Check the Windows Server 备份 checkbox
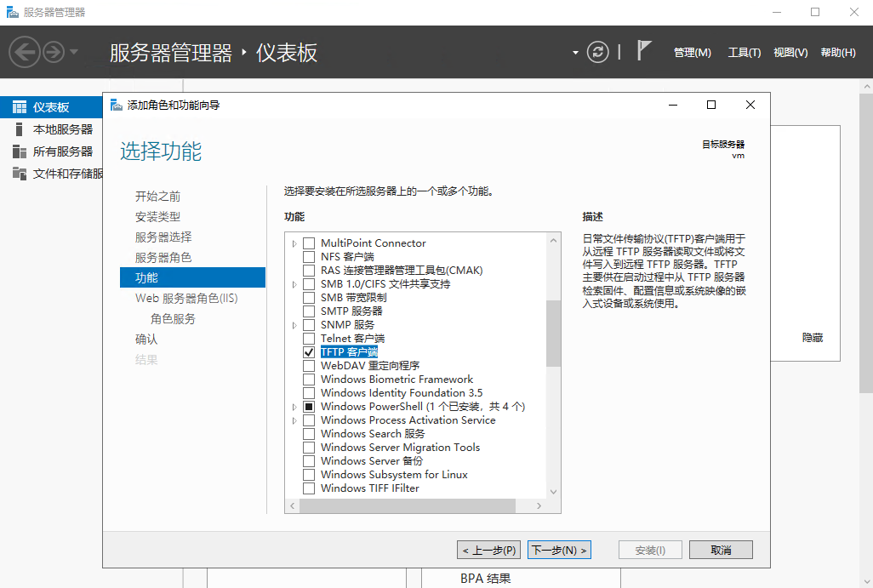Screen dimensions: 873x588 309,461
